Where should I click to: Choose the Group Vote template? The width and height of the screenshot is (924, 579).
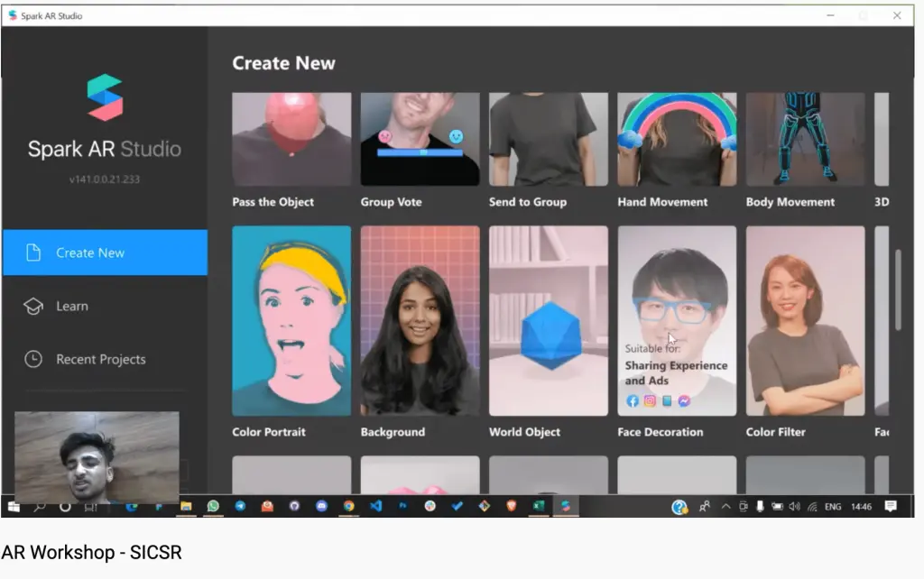tap(420, 139)
